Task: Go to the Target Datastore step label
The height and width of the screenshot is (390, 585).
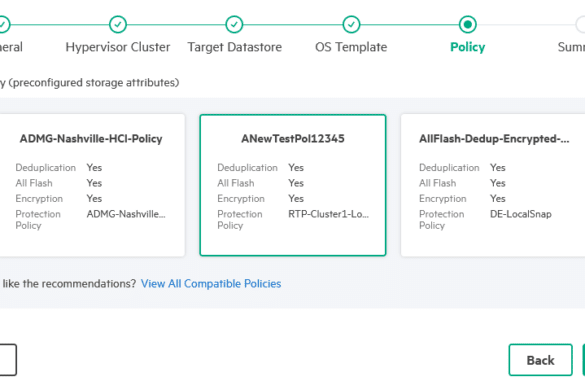Action: [x=234, y=47]
